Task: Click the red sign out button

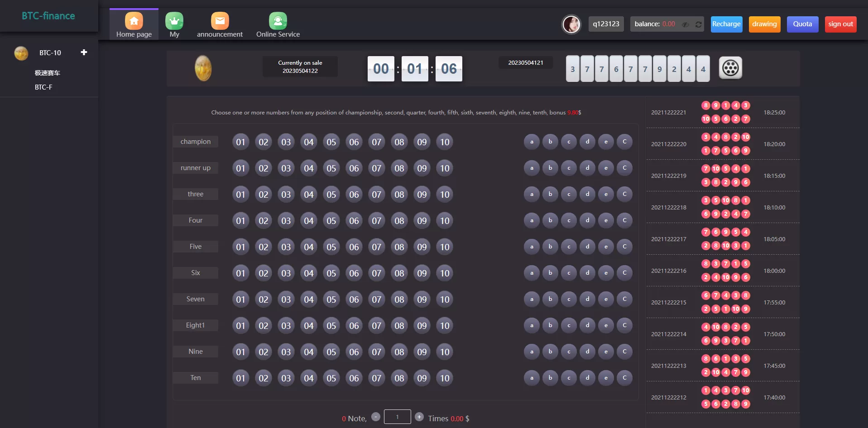Action: [x=840, y=24]
